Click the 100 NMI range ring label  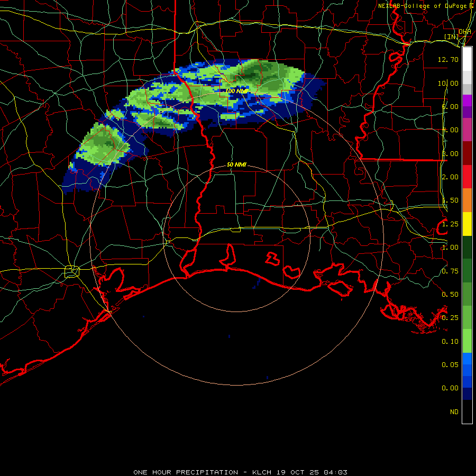tap(236, 91)
